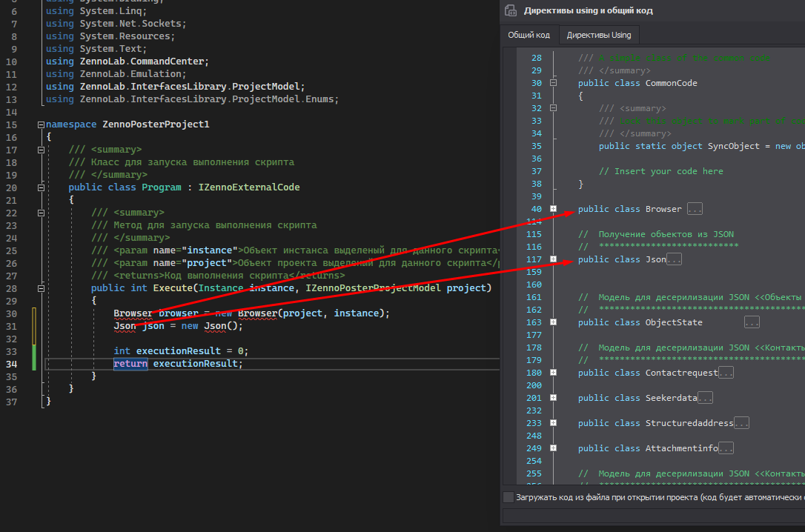Expand the Contactrequest class fold

554,373
